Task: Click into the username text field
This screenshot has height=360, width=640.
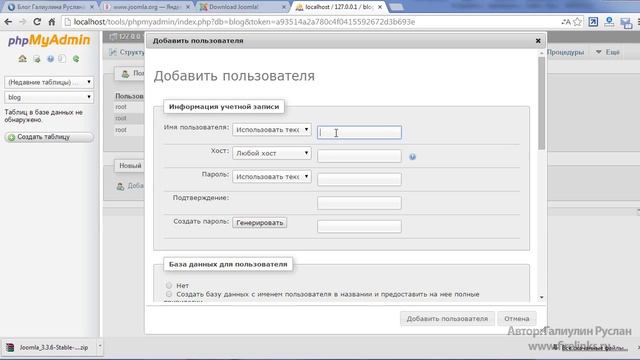Action: [x=359, y=132]
